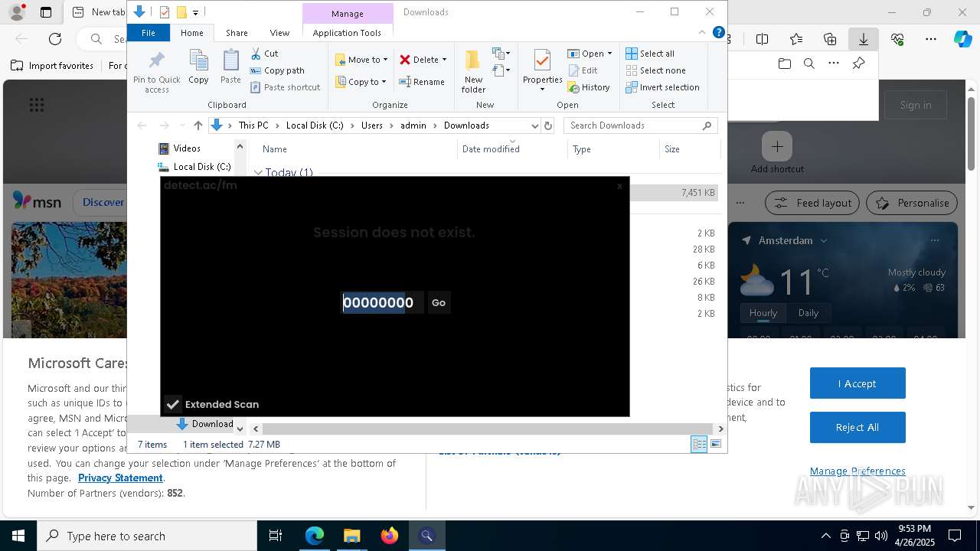Screen dimensions: 980x551
Task: Click Edge split screen icon
Action: [762, 39]
